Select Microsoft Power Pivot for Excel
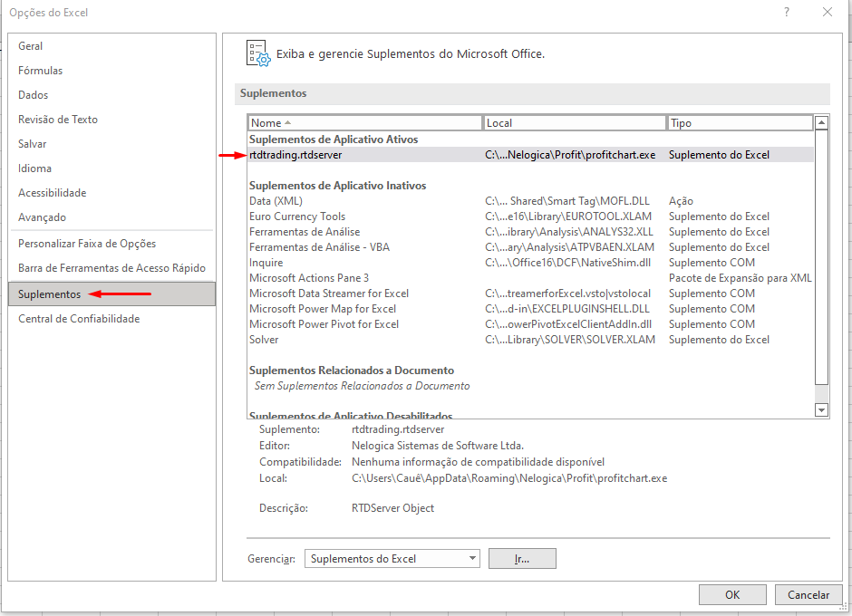Screen dimensions: 852x616 point(531,324)
